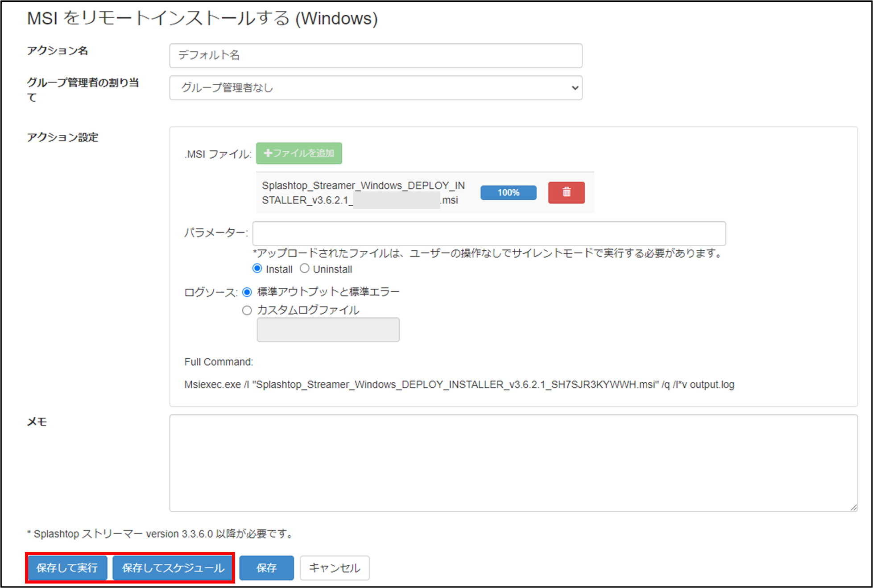Click the 100% upload progress bar

(508, 193)
